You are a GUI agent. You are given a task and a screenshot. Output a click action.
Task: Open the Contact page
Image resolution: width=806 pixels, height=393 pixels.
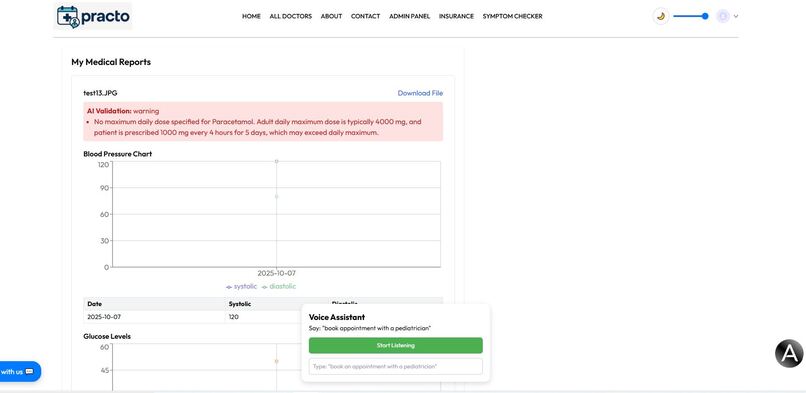(x=365, y=16)
